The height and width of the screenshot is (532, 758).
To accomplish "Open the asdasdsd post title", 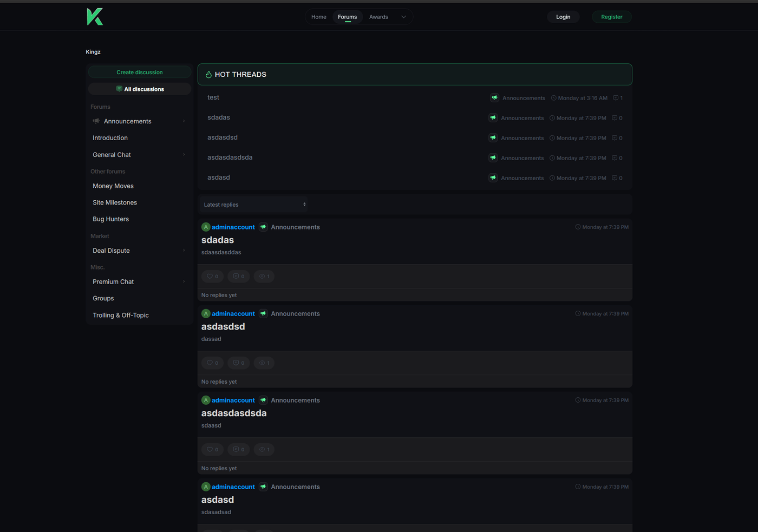I will [x=223, y=327].
